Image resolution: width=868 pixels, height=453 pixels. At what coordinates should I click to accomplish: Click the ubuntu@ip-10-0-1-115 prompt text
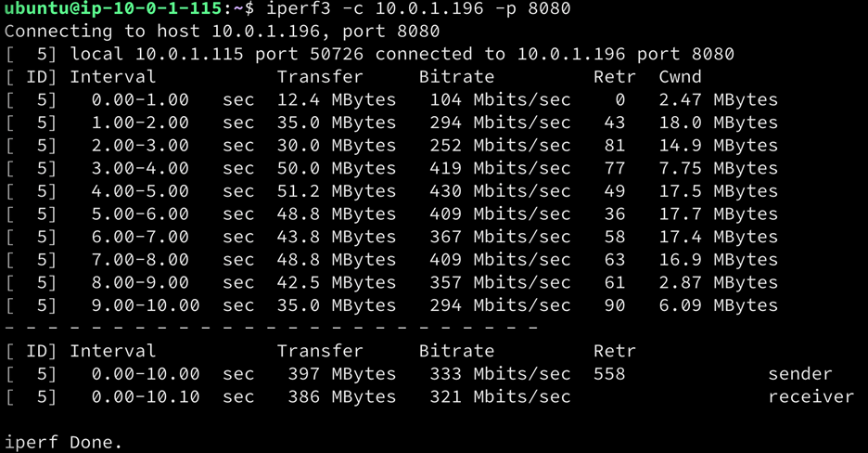(112, 9)
